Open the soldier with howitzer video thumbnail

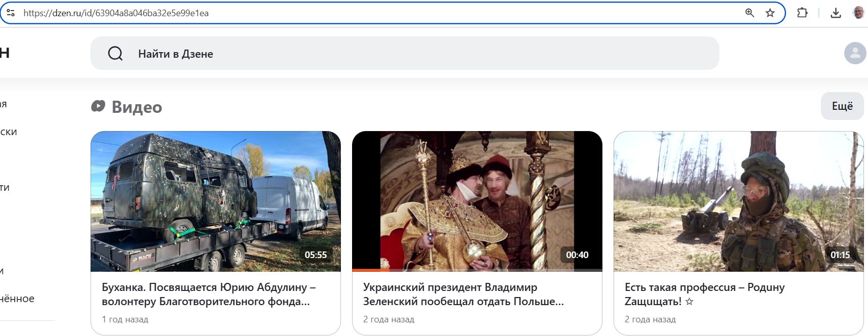pyautogui.click(x=739, y=201)
